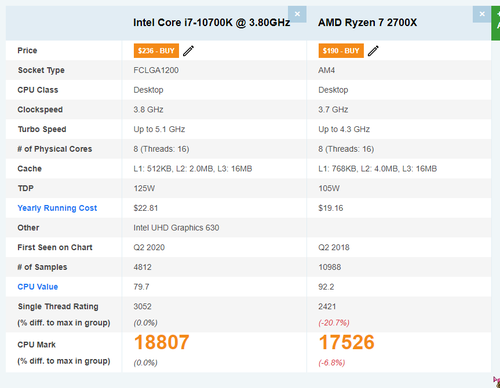Click the pencil edit icon beside the $190 price

(x=373, y=51)
